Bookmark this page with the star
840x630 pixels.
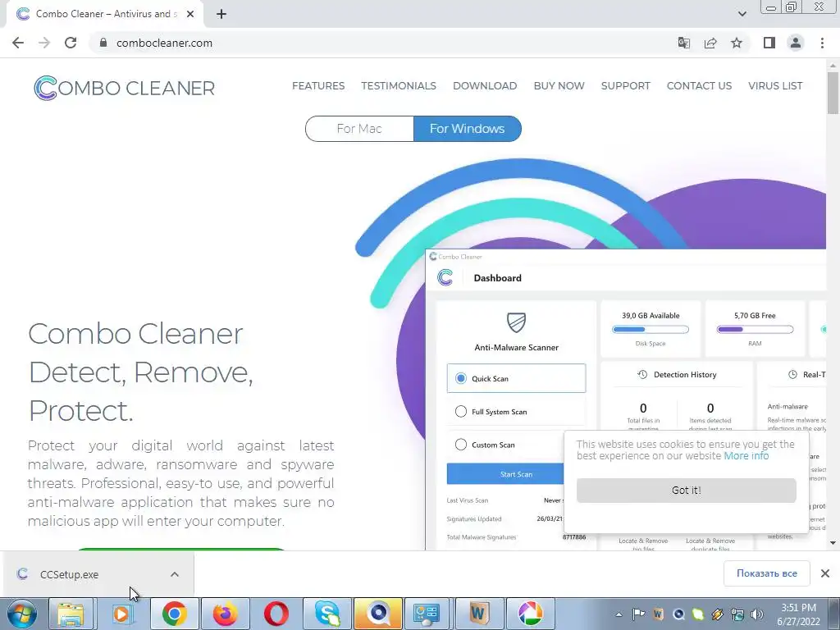click(737, 43)
